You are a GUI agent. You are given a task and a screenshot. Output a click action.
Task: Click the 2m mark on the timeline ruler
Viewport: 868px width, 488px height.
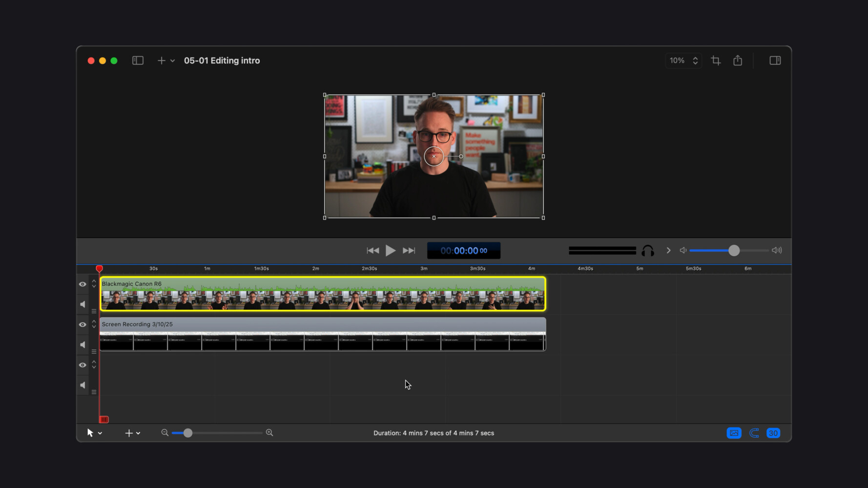pyautogui.click(x=316, y=268)
